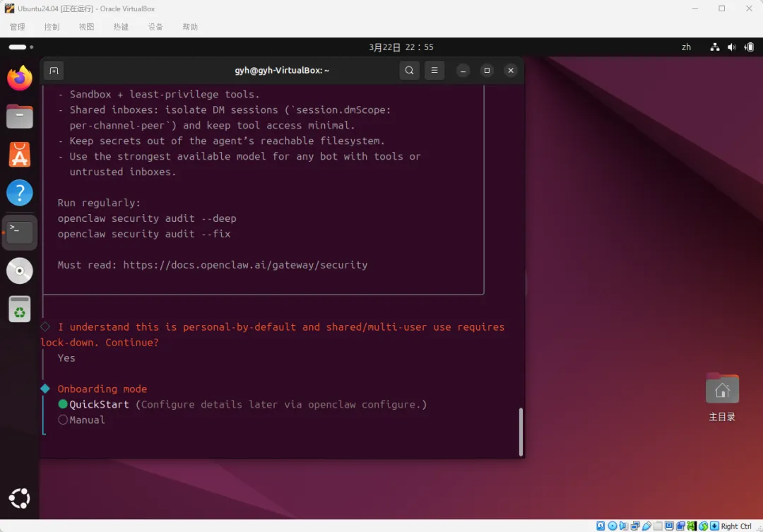The image size is (763, 532).
Task: Open the 主目录 home folder desktop icon
Action: point(722,396)
